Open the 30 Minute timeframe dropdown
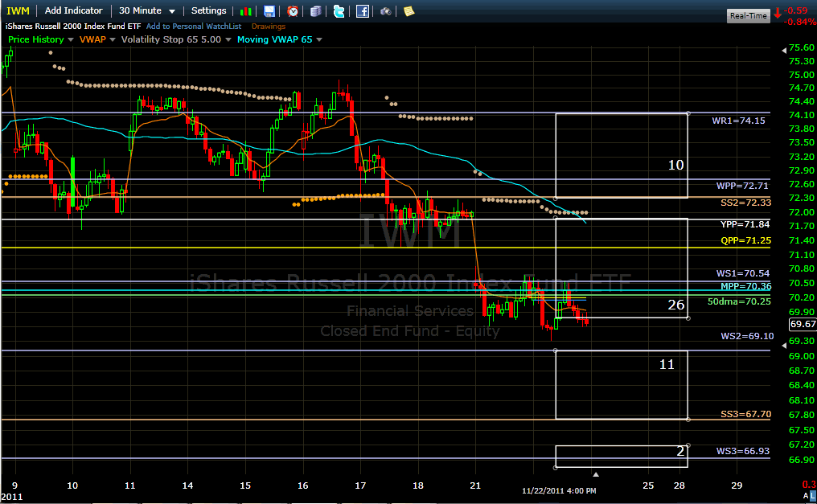Viewport: 817px width, 504px height. click(147, 10)
